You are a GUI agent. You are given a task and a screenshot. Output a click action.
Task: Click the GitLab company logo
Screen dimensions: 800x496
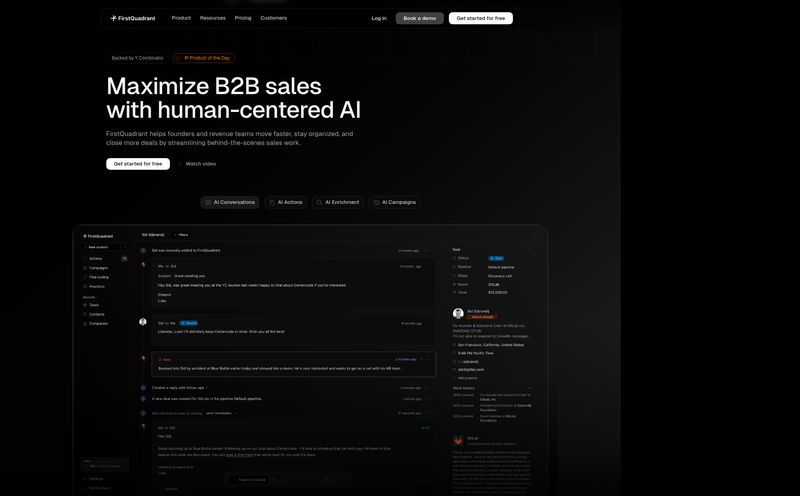pos(458,440)
